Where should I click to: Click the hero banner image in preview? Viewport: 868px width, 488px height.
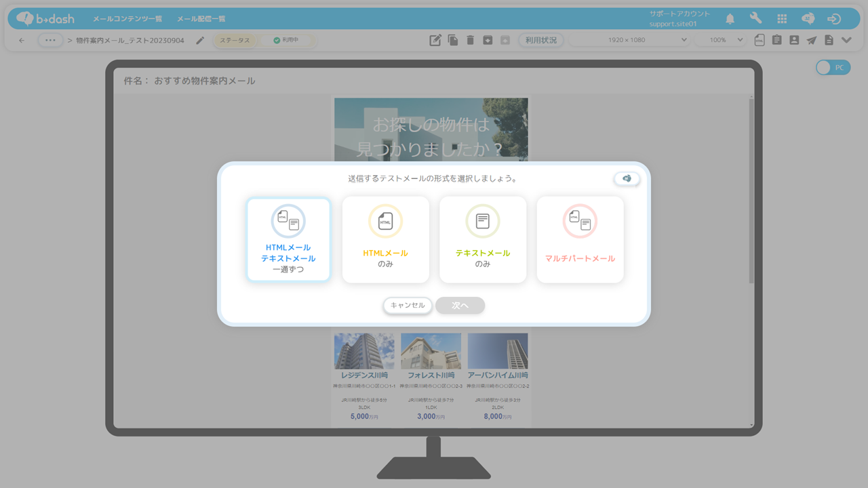coord(431,129)
